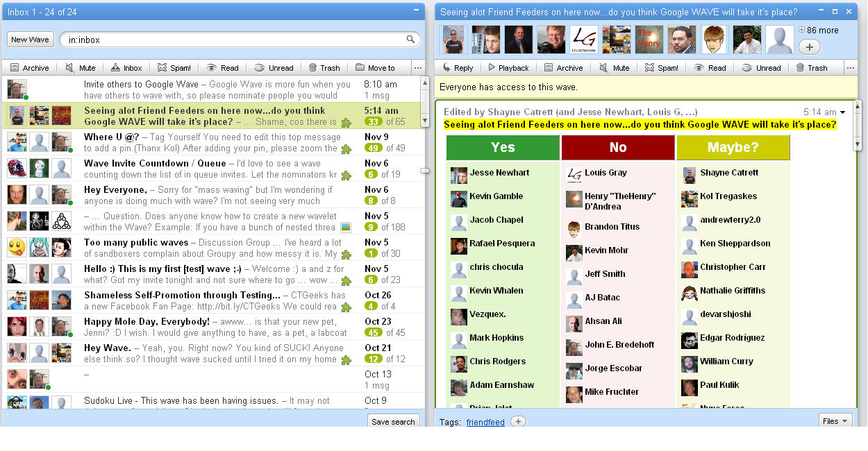Click the Inbox button in the toolbar

pyautogui.click(x=126, y=68)
